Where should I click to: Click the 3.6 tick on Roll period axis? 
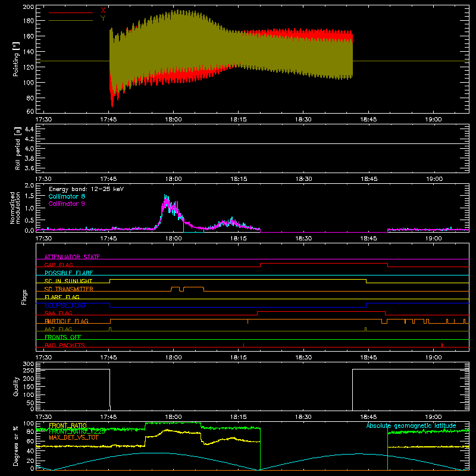coord(29,168)
